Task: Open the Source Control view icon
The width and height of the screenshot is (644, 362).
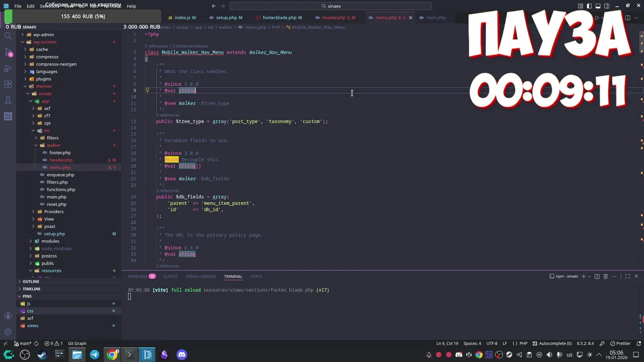Action: click(8, 52)
